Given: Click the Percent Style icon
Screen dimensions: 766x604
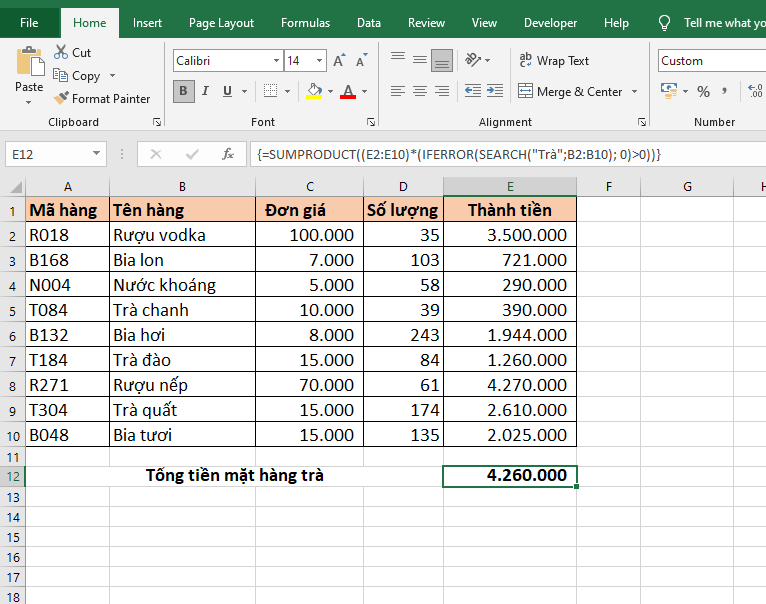Looking at the screenshot, I should [x=703, y=92].
